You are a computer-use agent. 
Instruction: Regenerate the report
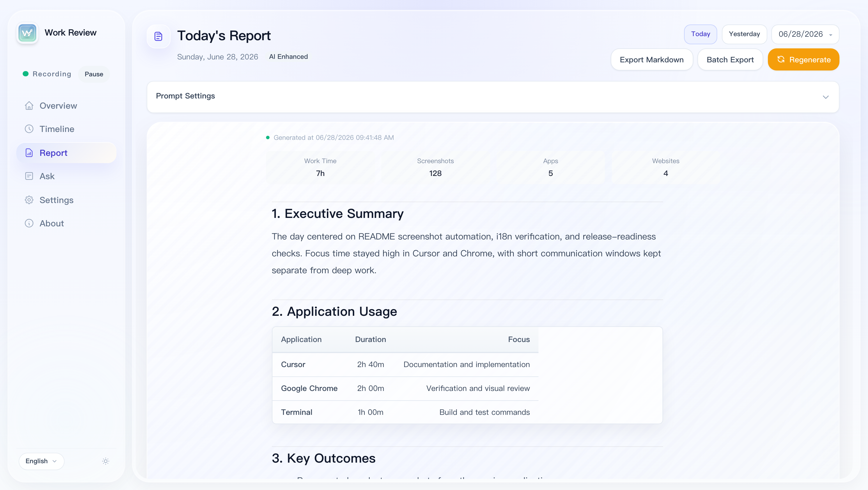[803, 60]
